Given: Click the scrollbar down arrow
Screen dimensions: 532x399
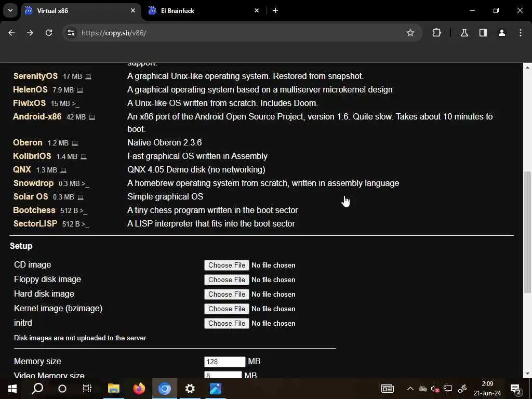Looking at the screenshot, I should (527, 374).
